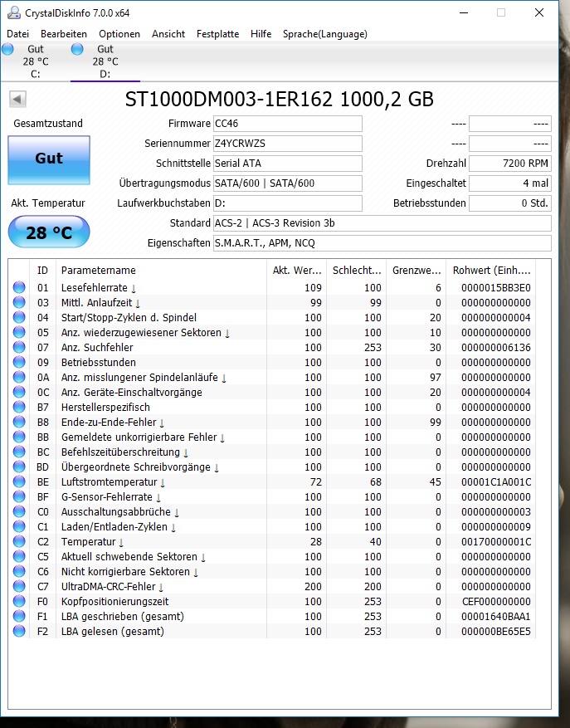Select Anz. misslungener Spindelanläufe parameter name
570x728 pixels.
click(144, 378)
